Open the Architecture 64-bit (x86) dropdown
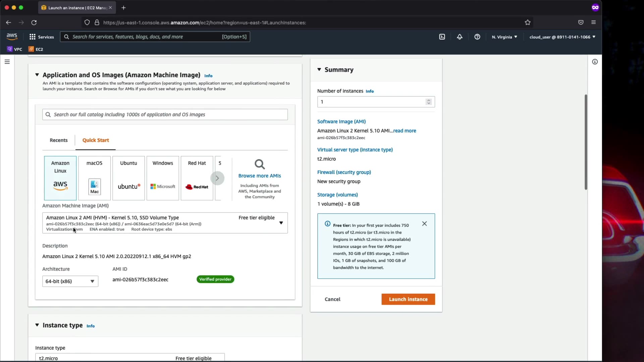This screenshot has width=644, height=362. [70, 281]
